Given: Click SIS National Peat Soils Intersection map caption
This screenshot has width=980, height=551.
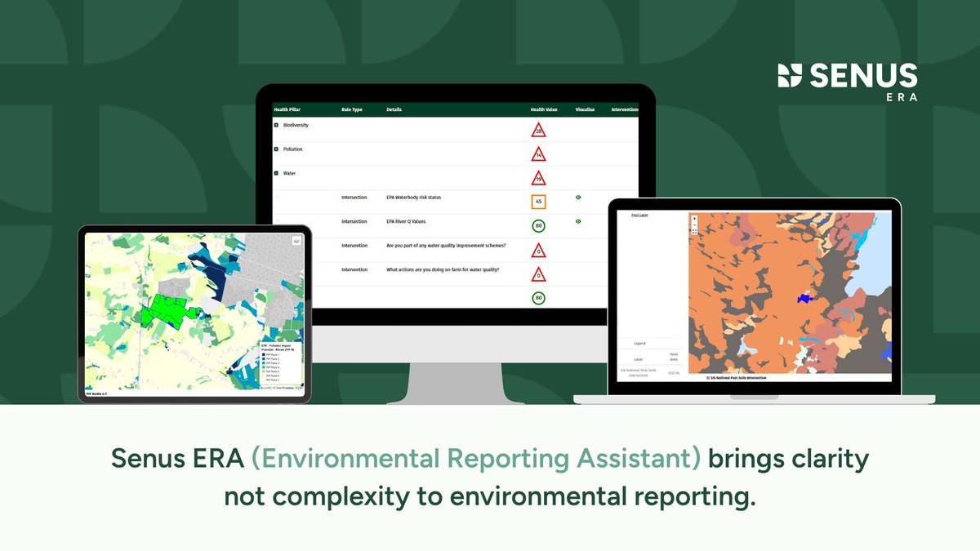Looking at the screenshot, I should tap(737, 378).
